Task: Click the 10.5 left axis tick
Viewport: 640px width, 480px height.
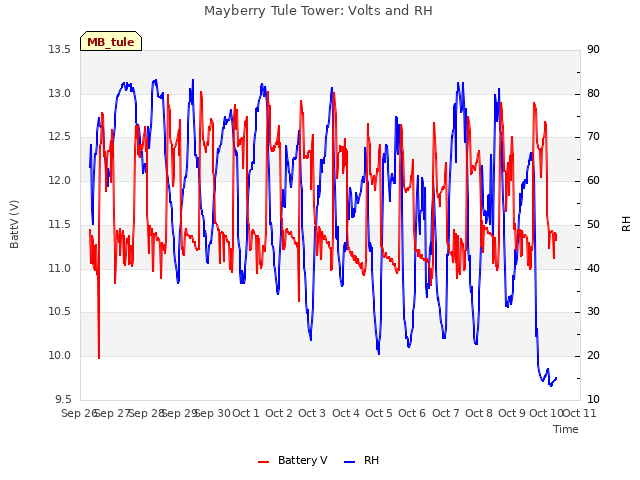Action: pos(60,311)
